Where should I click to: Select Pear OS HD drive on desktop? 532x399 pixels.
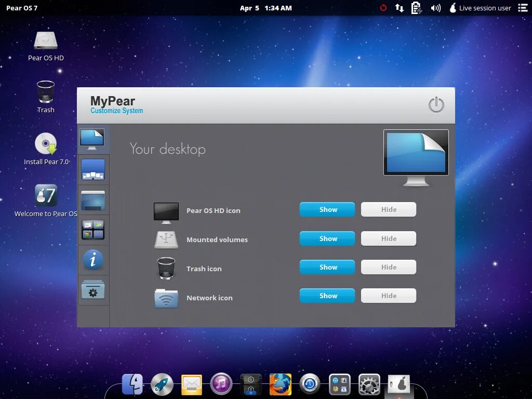(x=46, y=46)
